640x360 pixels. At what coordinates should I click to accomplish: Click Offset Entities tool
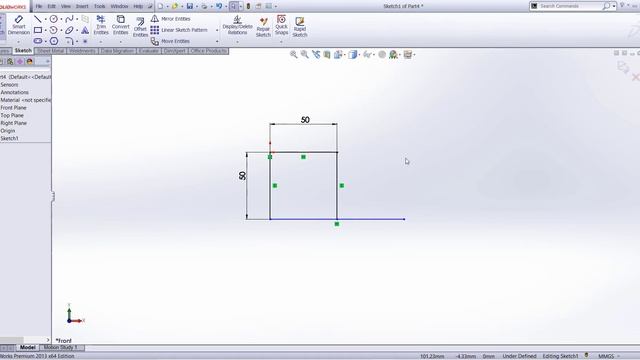140,27
